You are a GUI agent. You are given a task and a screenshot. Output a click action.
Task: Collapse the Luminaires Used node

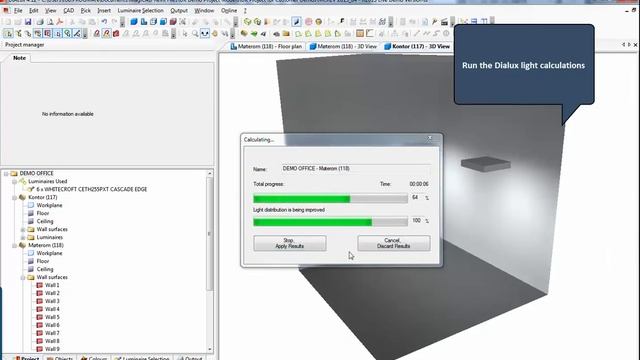pyautogui.click(x=15, y=182)
